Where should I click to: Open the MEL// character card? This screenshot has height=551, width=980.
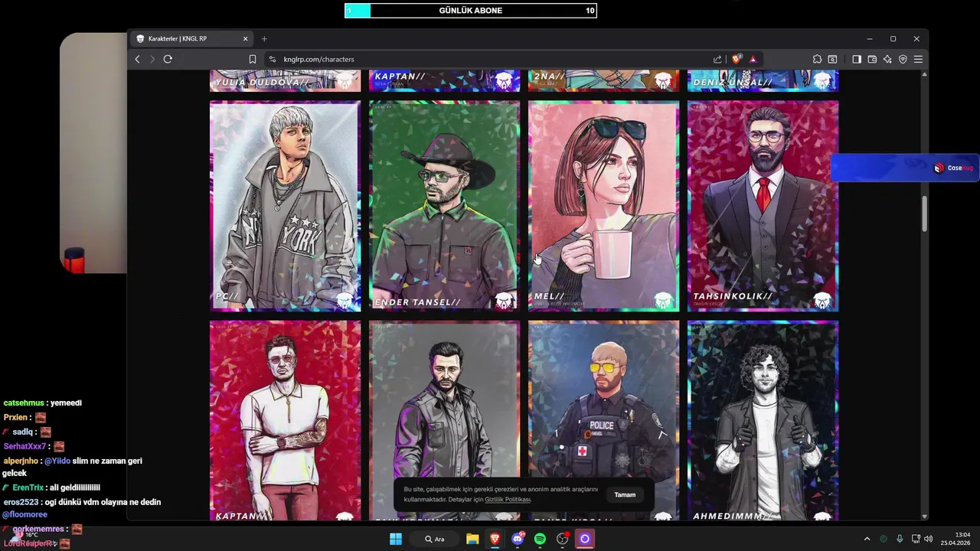point(603,206)
